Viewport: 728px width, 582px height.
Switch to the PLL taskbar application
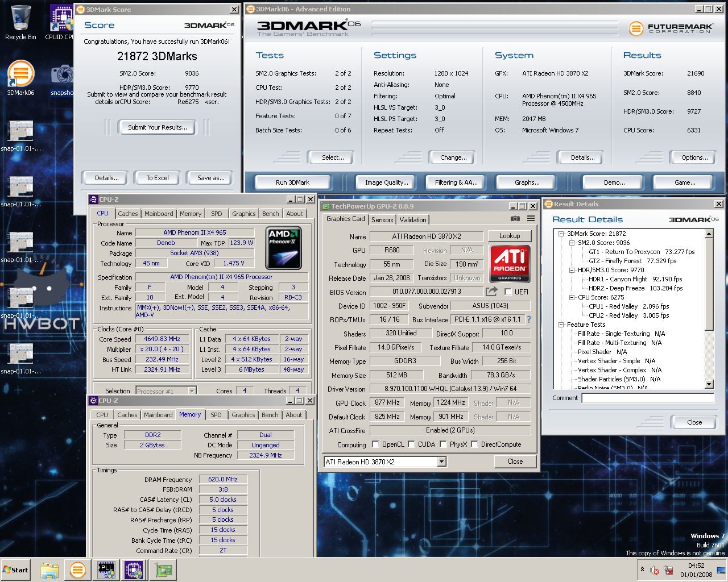point(106,570)
